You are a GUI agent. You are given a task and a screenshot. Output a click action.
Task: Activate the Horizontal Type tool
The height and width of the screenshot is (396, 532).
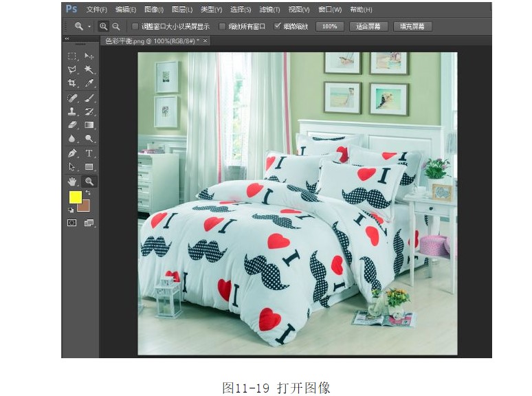coord(89,153)
